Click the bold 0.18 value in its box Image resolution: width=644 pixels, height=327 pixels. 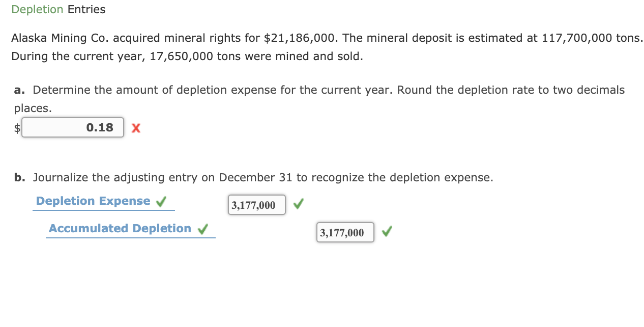point(100,127)
